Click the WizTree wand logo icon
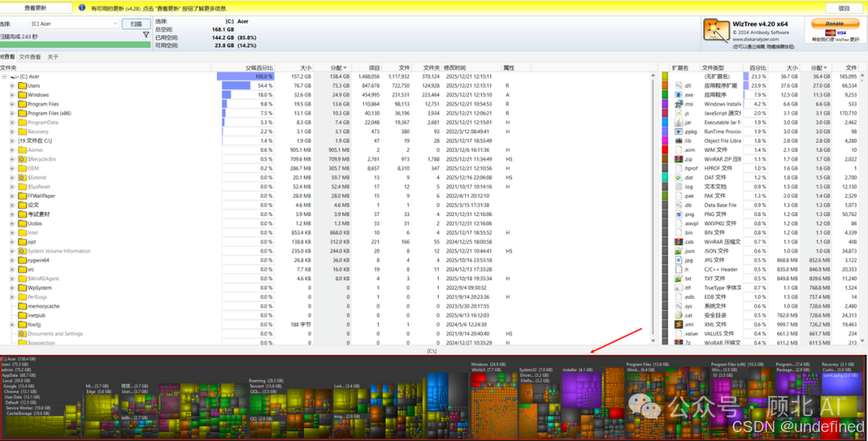Screen dimensions: 868x441 point(716,31)
